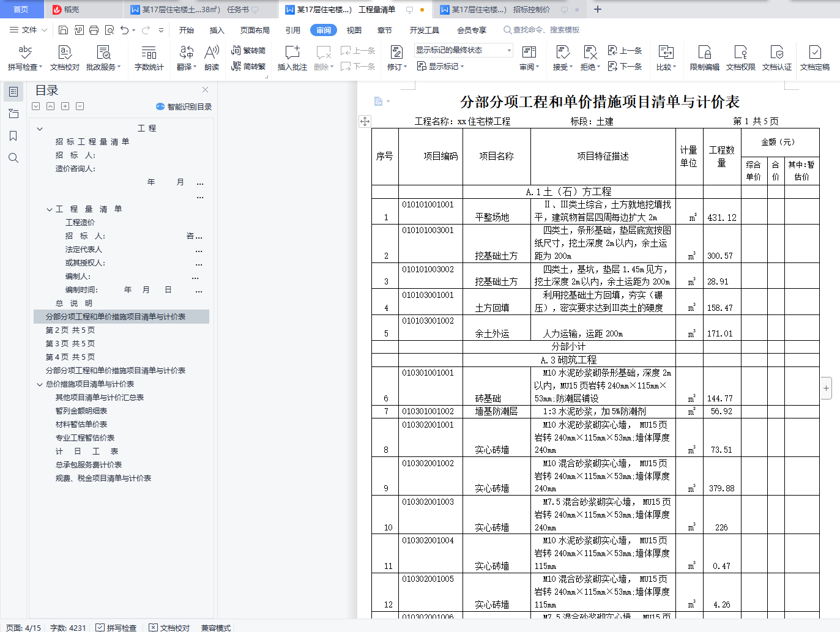Click smart outline recognition (智能识别目录)
Screen dimensions: 840x632
(184, 106)
